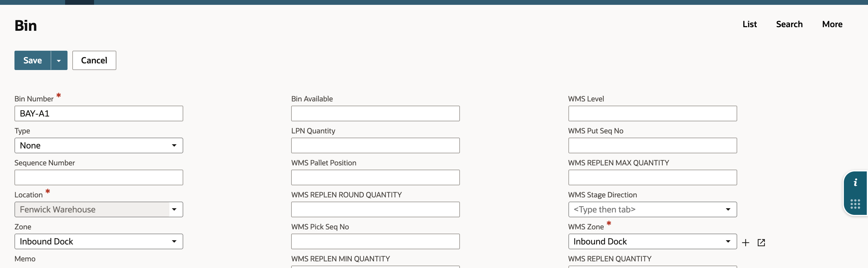868x268 pixels.
Task: Click the WMS Pallet Position field
Action: pos(375,177)
